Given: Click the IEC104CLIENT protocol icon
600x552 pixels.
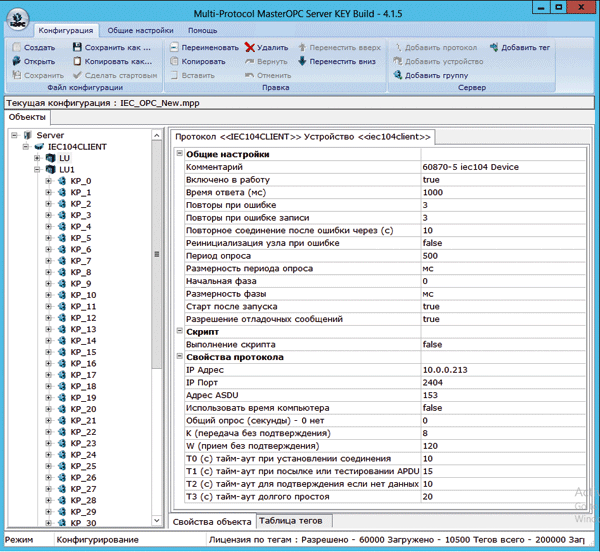Looking at the screenshot, I should (x=39, y=147).
